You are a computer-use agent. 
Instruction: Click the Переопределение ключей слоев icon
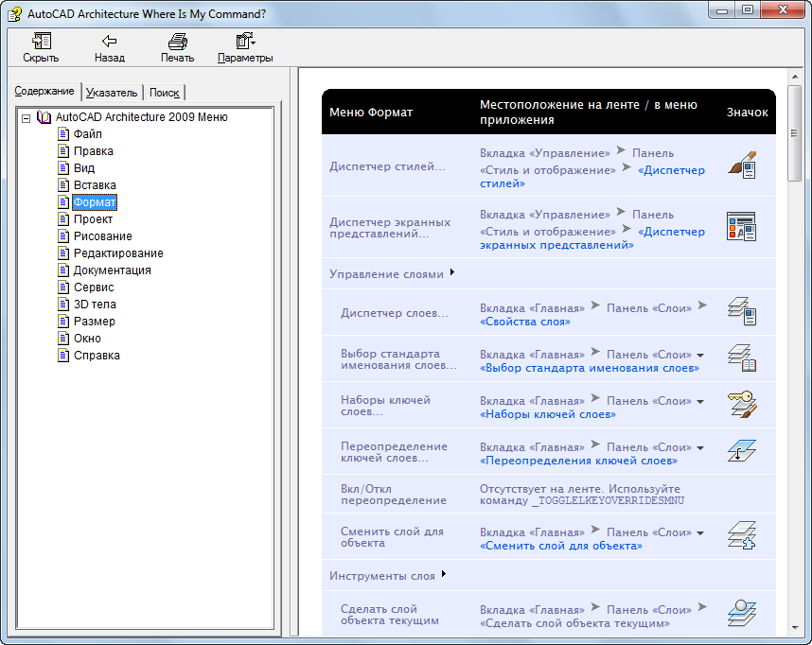coord(742,450)
